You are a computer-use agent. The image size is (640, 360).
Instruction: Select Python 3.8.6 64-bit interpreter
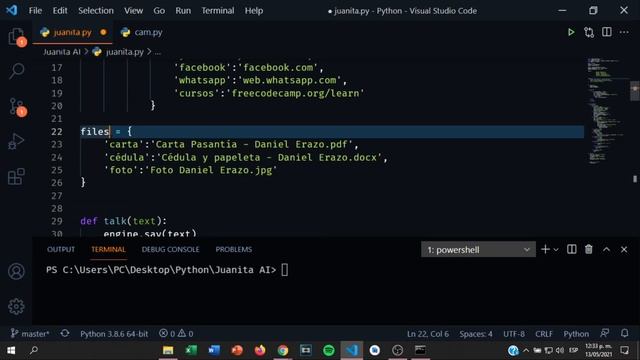pos(114,333)
